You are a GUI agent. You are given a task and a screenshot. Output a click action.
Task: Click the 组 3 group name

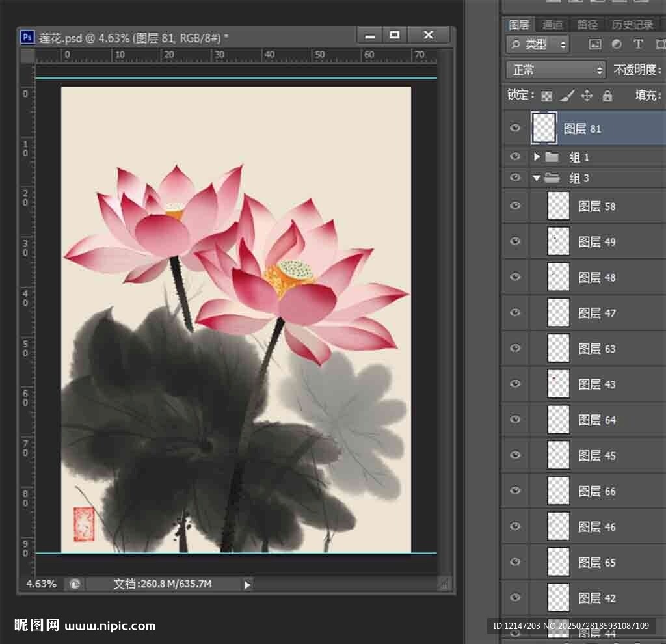point(579,178)
